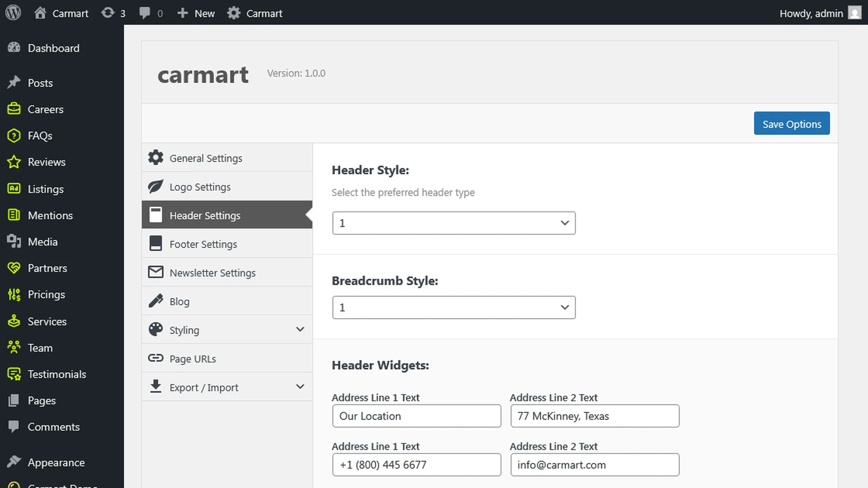Click the info@carmart.com input field
This screenshot has width=868, height=488.
click(595, 465)
